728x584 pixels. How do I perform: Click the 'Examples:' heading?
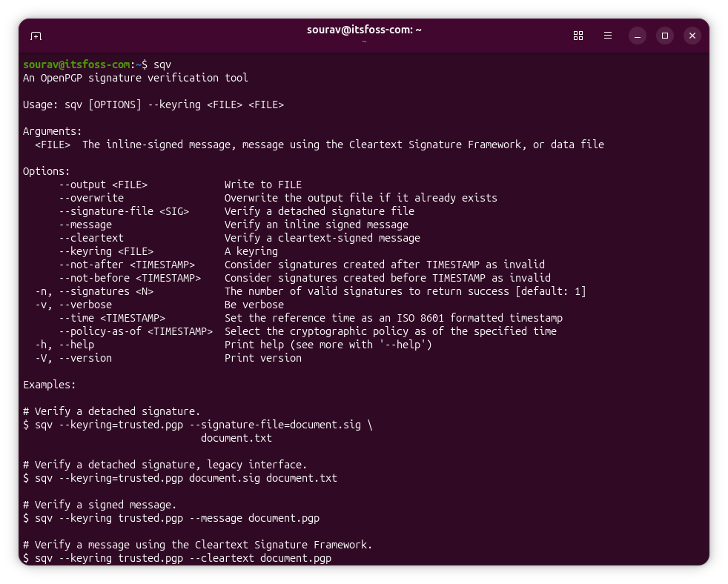49,385
